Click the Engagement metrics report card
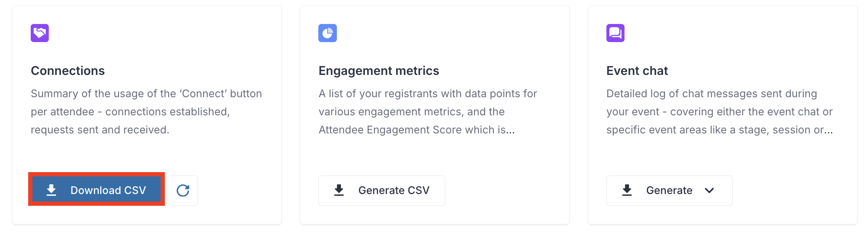The width and height of the screenshot is (868, 234). (x=434, y=115)
